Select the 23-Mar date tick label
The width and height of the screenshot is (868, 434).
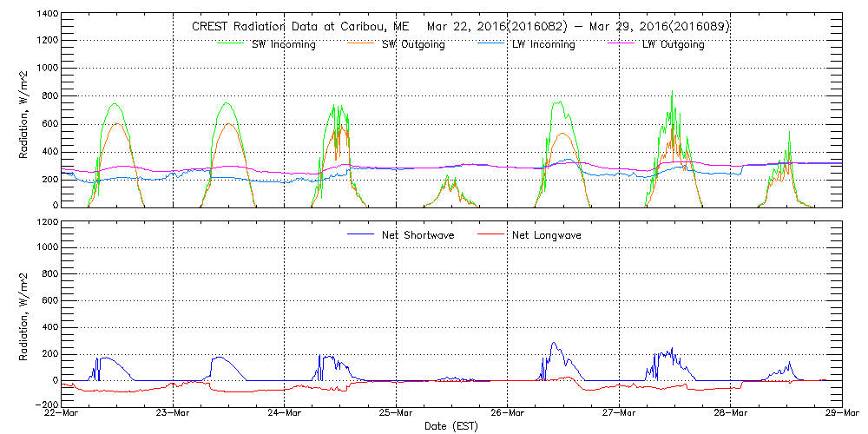point(173,413)
